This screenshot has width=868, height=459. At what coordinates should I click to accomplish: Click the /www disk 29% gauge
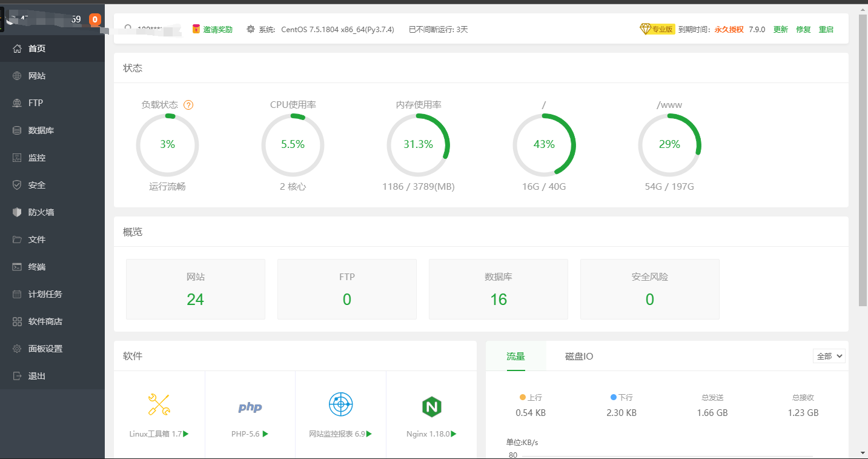pyautogui.click(x=669, y=145)
